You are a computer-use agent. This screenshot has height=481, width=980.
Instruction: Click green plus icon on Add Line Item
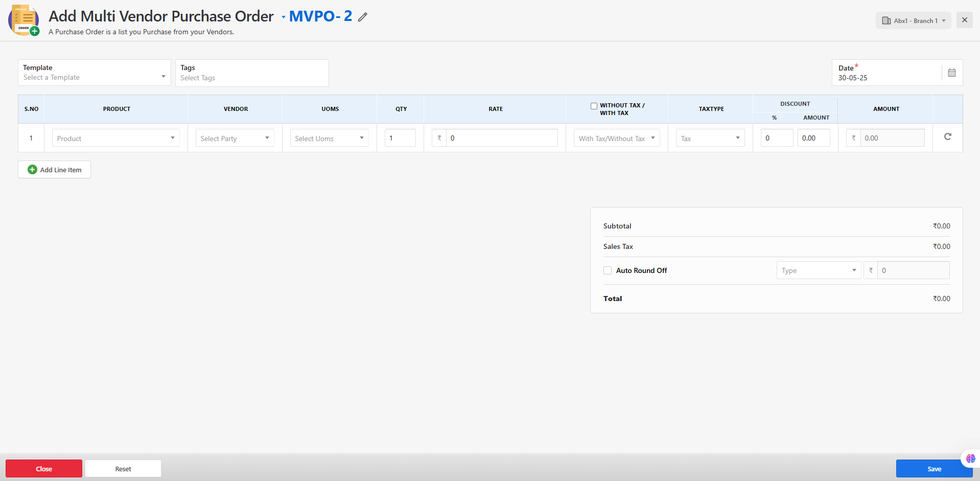coord(32,170)
